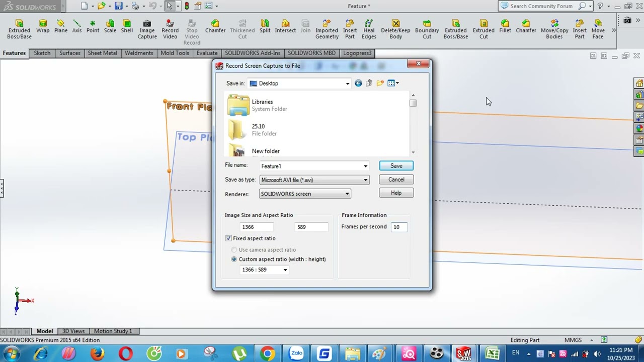Open the 3D Views tab
The height and width of the screenshot is (362, 644).
pos(73,331)
